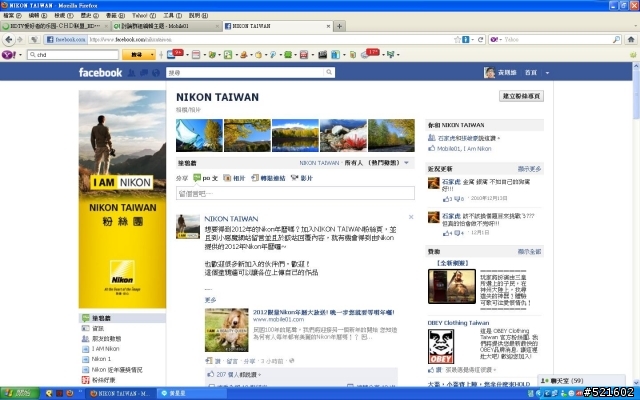Open the View menu in Firefox
This screenshot has height=400, width=640.
tap(64, 16)
